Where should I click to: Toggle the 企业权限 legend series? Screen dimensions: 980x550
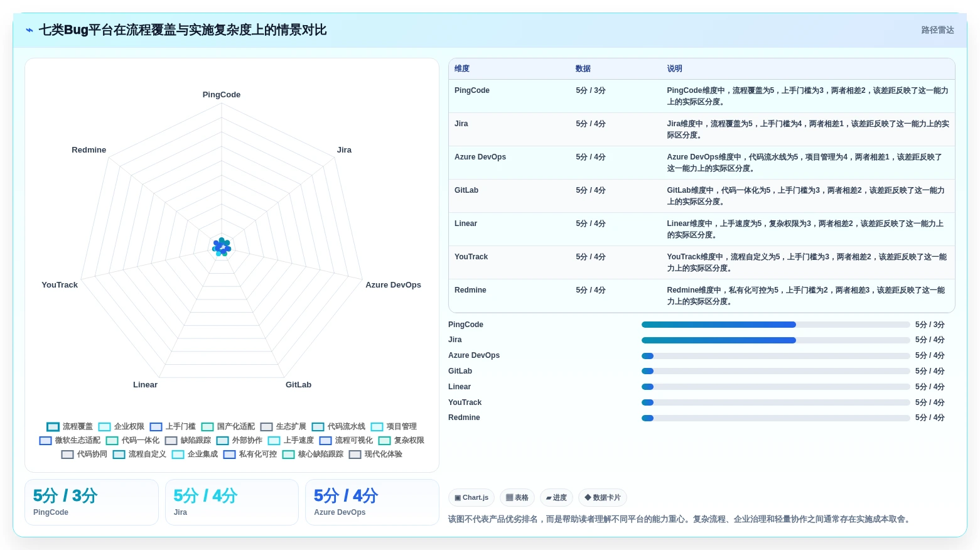(121, 426)
